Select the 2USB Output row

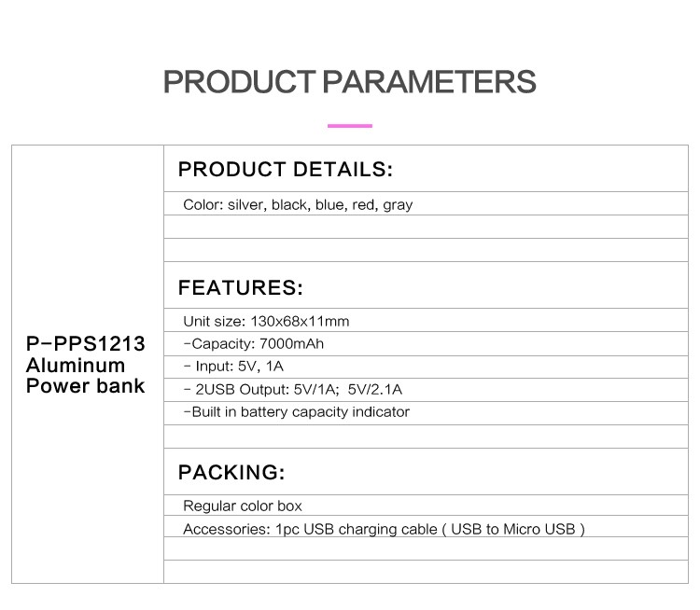pyautogui.click(x=426, y=390)
